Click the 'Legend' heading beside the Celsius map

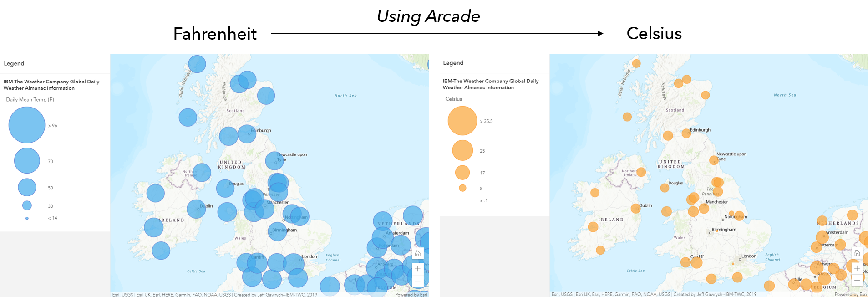pos(453,63)
